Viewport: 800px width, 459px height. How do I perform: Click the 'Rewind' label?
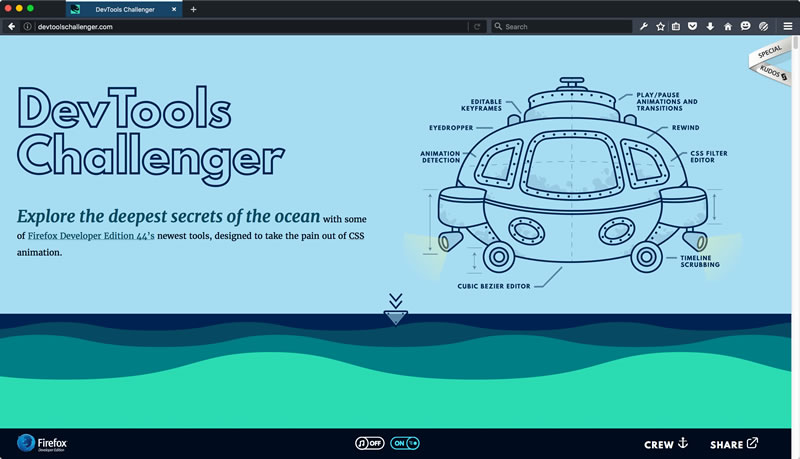(686, 128)
